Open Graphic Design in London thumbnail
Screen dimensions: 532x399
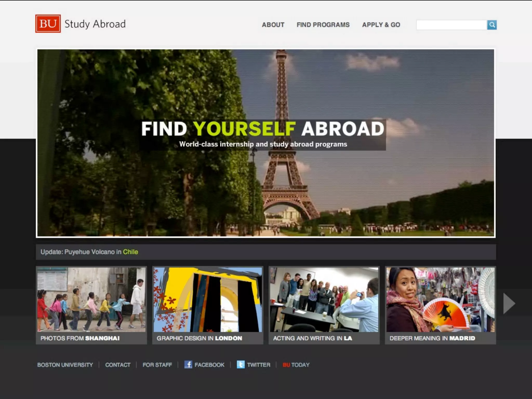[x=208, y=300]
